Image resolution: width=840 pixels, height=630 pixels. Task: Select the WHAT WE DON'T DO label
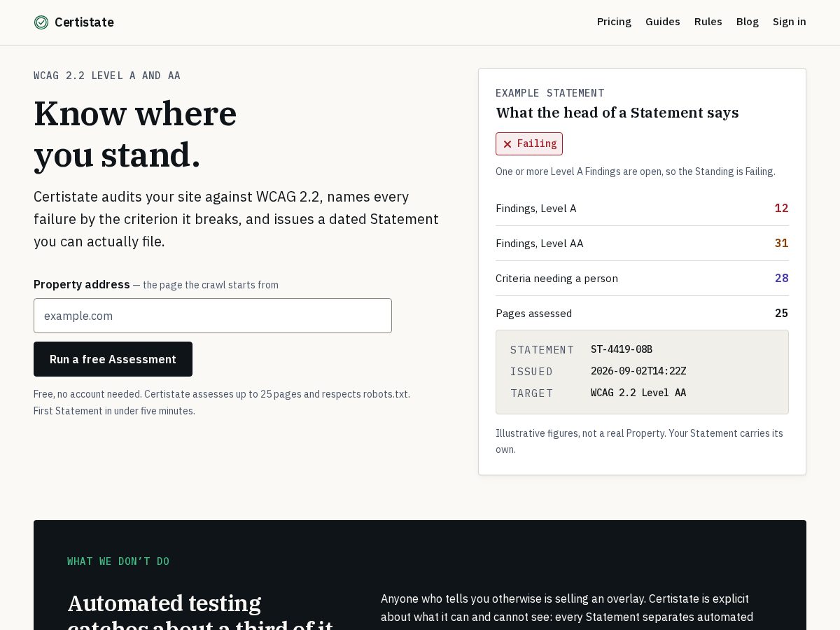coord(118,561)
